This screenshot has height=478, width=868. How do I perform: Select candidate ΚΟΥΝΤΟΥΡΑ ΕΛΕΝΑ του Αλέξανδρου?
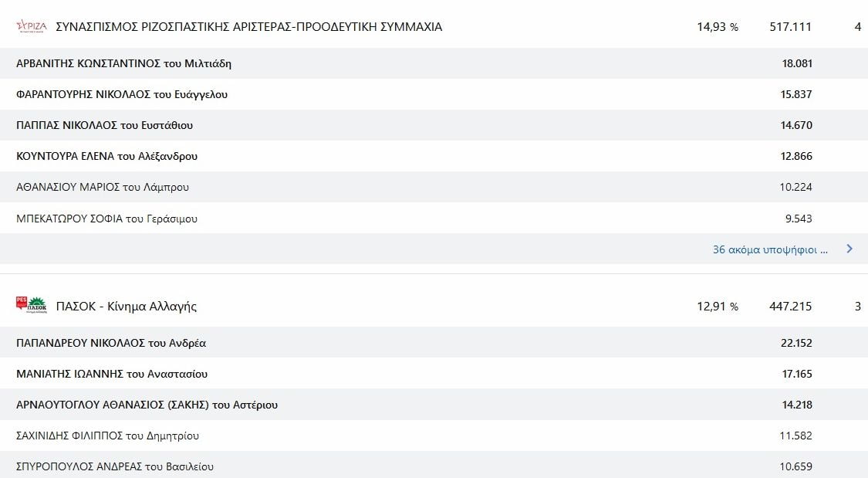coord(106,156)
